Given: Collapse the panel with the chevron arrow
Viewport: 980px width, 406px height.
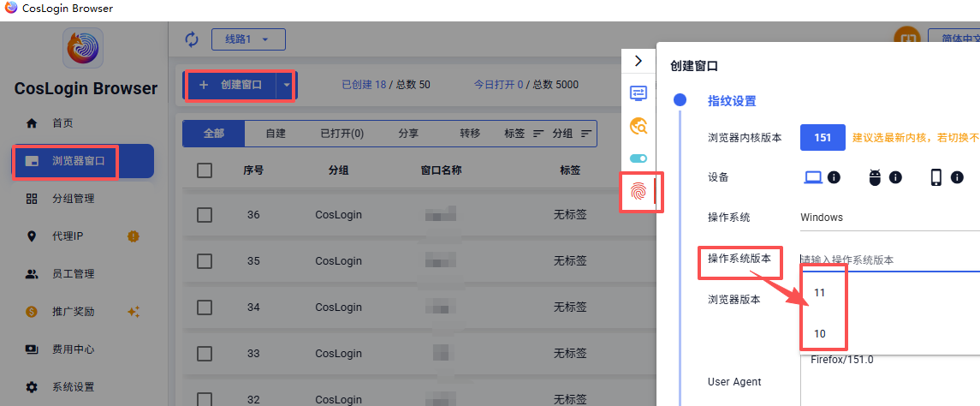Looking at the screenshot, I should pyautogui.click(x=638, y=61).
